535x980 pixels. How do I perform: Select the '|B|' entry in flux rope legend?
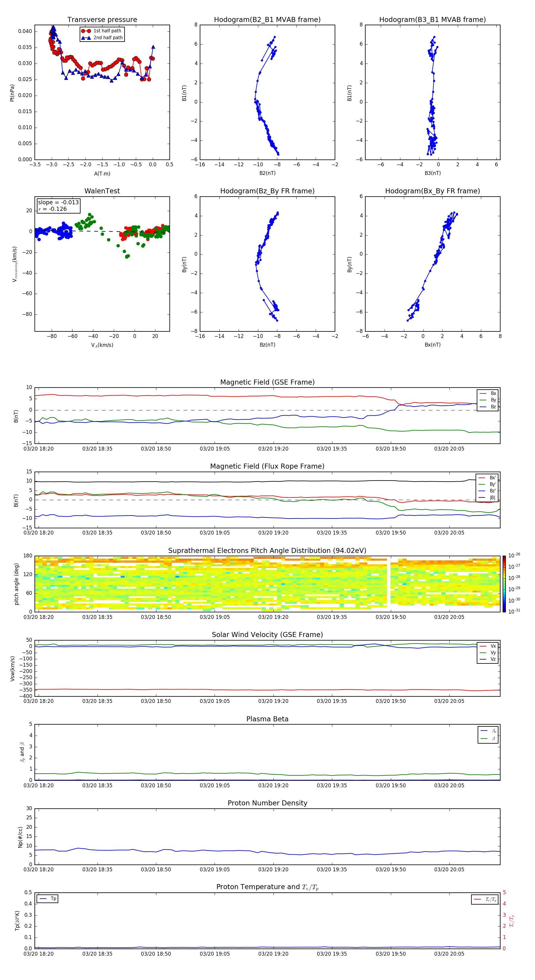pyautogui.click(x=487, y=498)
